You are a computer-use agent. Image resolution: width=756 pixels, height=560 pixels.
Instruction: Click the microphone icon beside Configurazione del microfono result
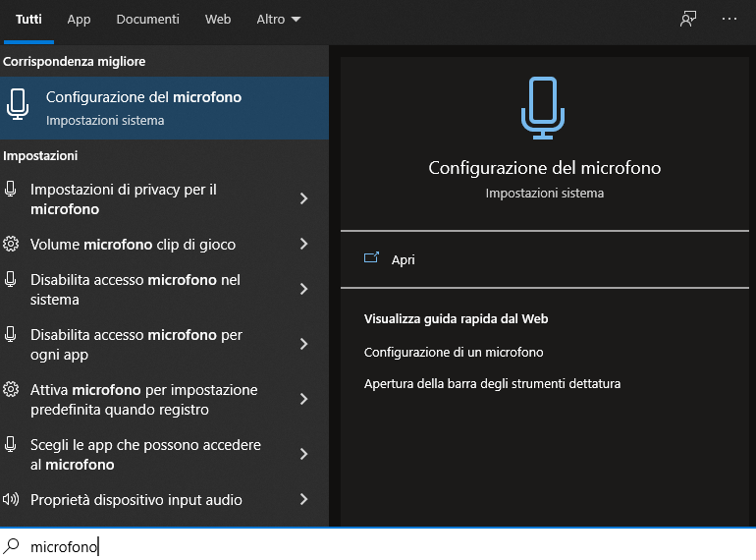pyautogui.click(x=18, y=104)
